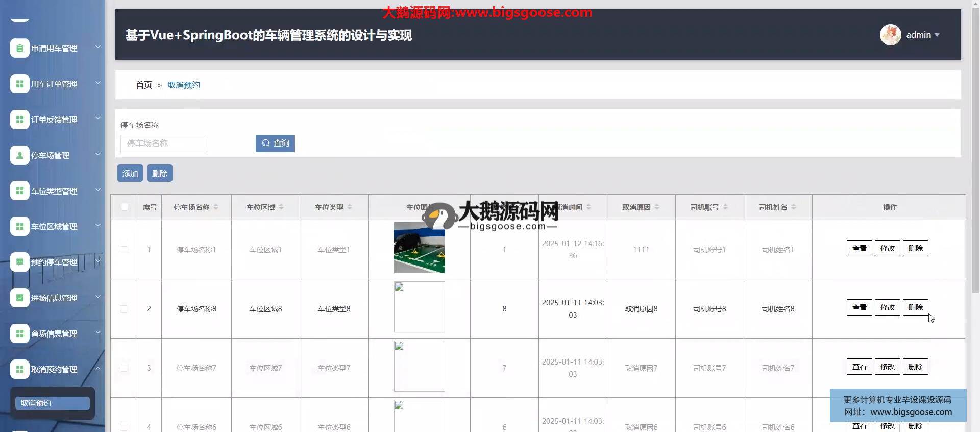Click the 申请用车管理 sidebar icon
This screenshot has height=432, width=980.
click(x=19, y=49)
